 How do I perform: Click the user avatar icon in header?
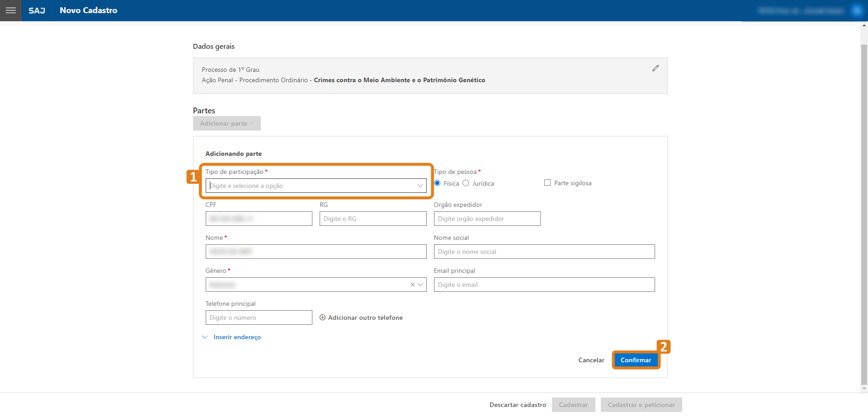(856, 10)
